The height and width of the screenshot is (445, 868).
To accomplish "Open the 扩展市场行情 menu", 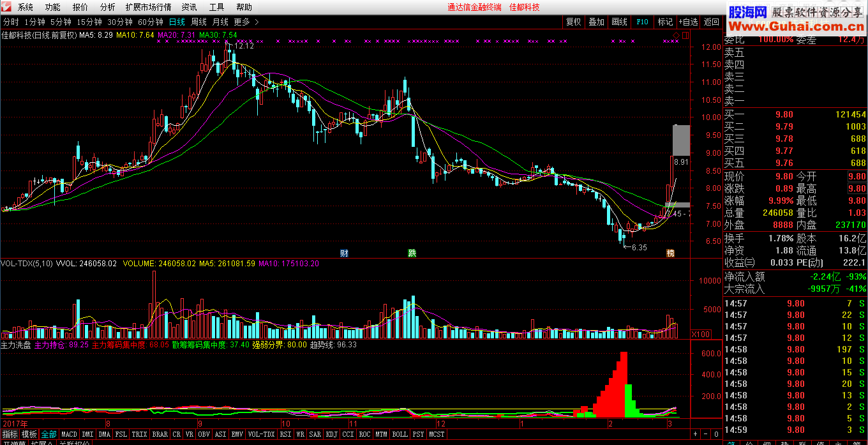I will point(149,7).
